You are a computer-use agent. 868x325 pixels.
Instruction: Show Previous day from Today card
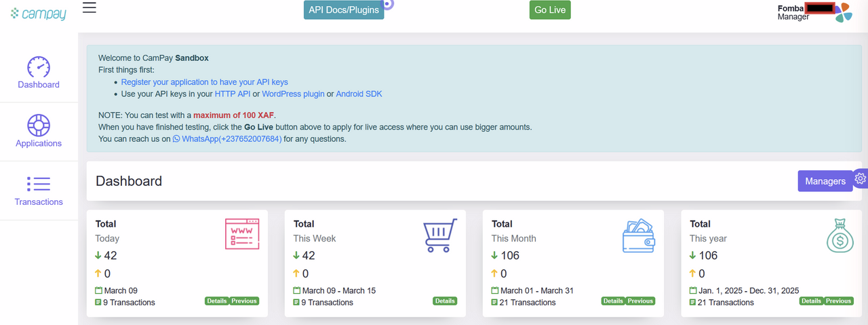(x=244, y=301)
